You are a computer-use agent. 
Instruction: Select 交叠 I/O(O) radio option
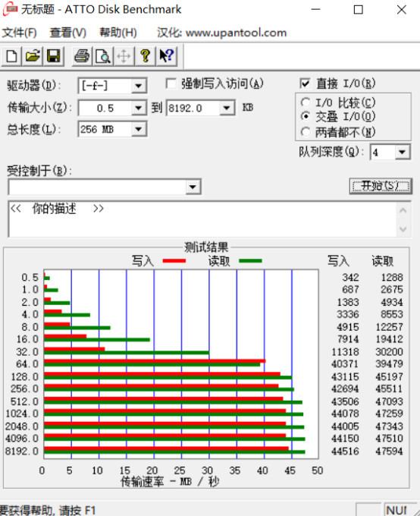[x=306, y=117]
